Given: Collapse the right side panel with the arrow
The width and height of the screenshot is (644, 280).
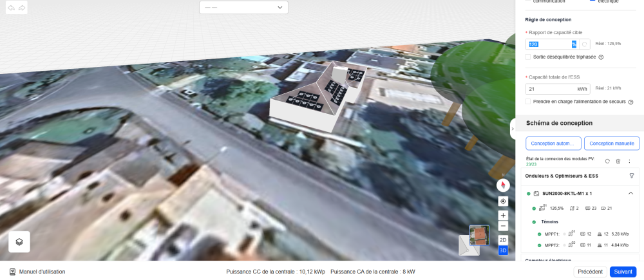Looking at the screenshot, I should [x=513, y=129].
